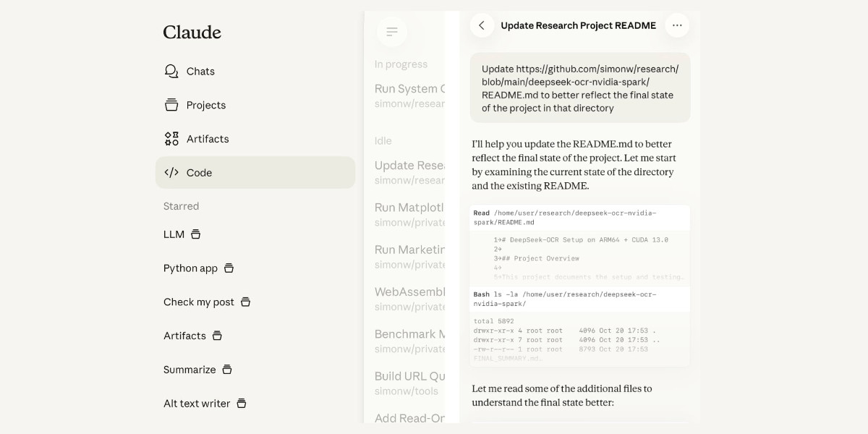The image size is (868, 434).
Task: Click the Artifacts shapes icon
Action: 171,139
